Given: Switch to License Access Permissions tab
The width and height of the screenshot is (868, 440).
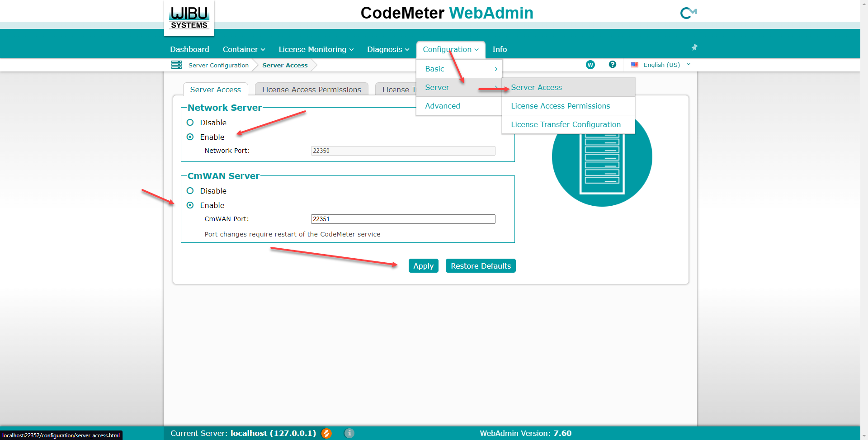Looking at the screenshot, I should click(311, 90).
